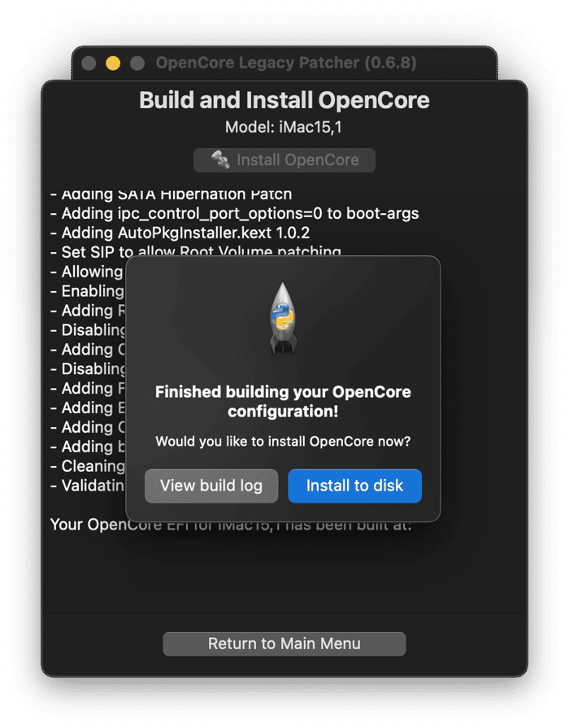Click the Would you like to install prompt

pos(283,442)
